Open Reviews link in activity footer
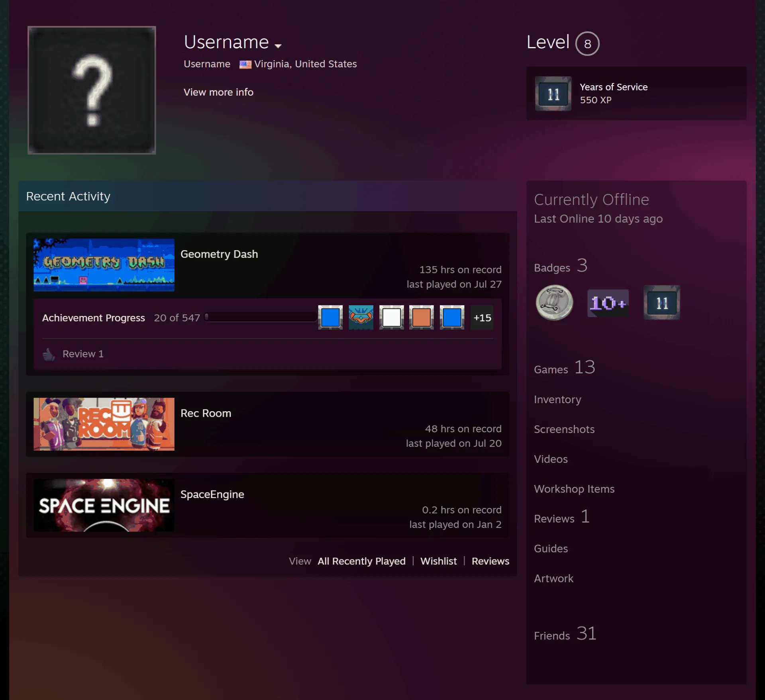 490,561
